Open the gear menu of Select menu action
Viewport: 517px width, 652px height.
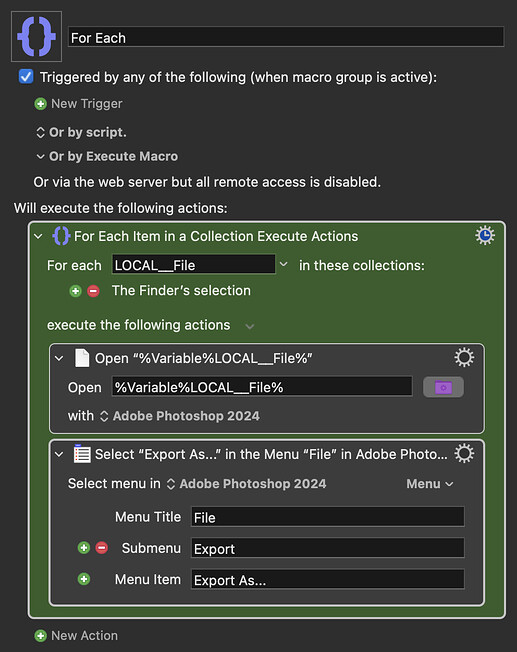pos(464,454)
